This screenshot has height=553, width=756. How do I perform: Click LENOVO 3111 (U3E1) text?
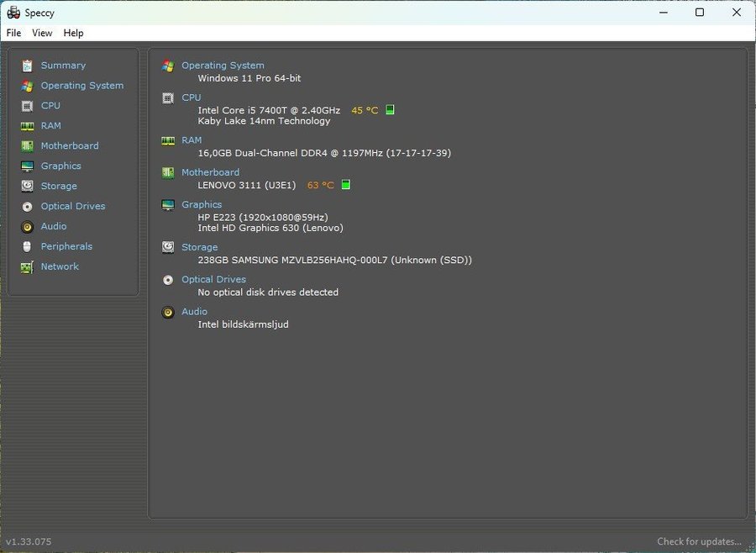[247, 185]
